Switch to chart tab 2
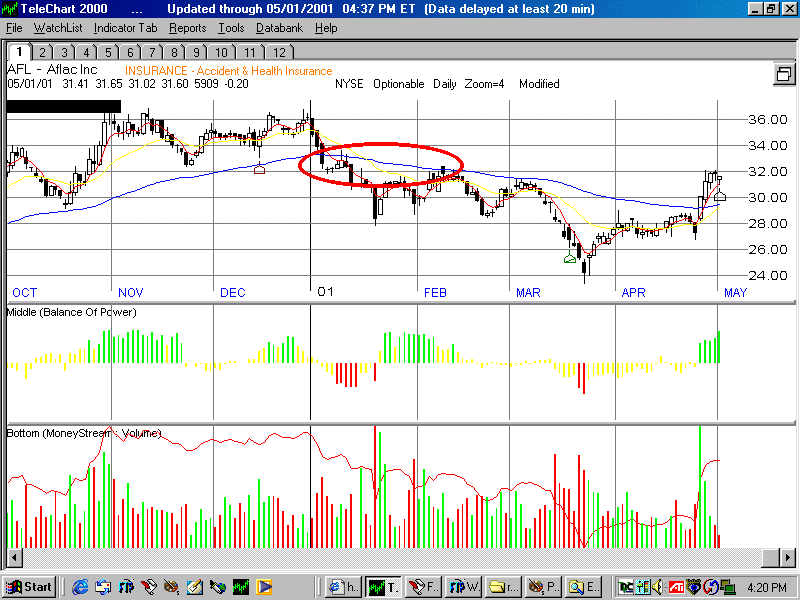This screenshot has width=800, height=600. coord(42,53)
